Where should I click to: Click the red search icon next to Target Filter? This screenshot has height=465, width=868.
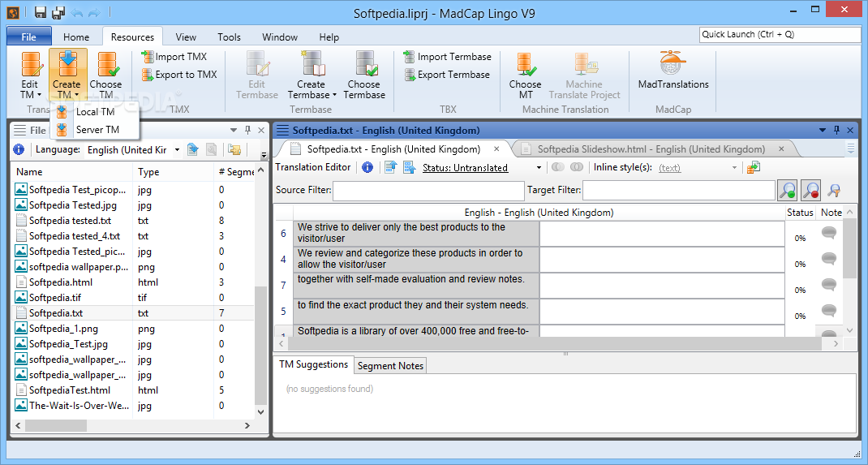[x=810, y=190]
